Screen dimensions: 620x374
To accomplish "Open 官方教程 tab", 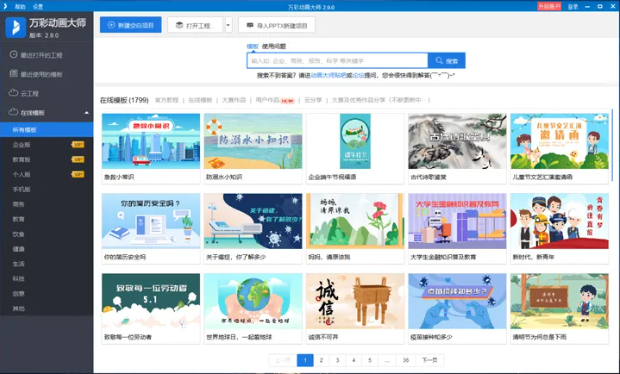I will [166, 100].
